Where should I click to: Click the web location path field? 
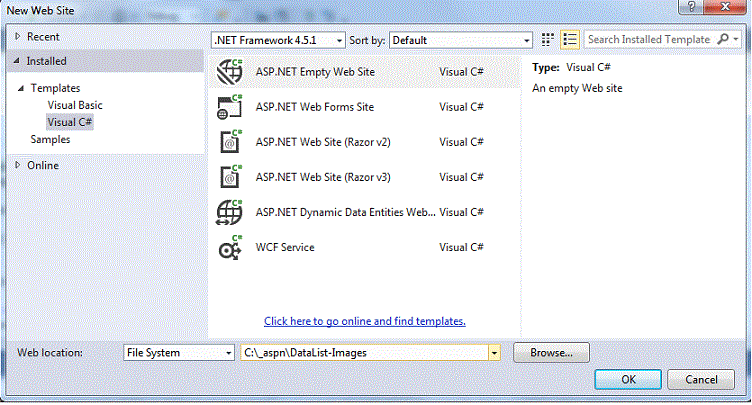[x=364, y=353]
